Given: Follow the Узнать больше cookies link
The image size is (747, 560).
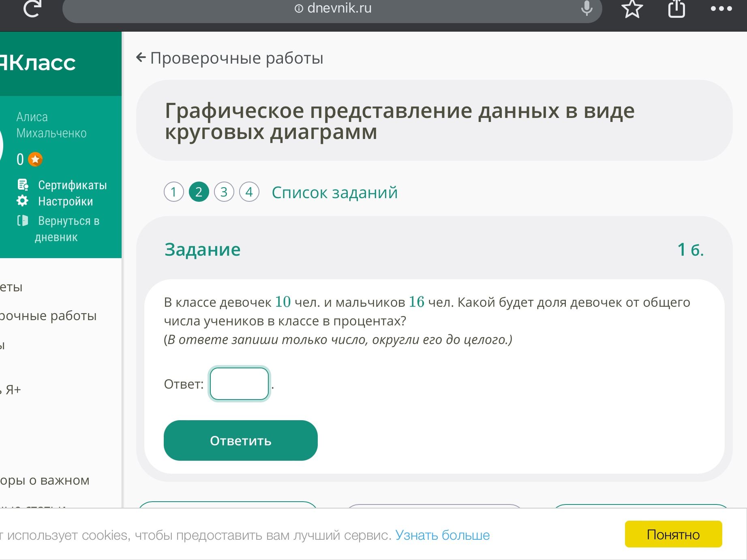Looking at the screenshot, I should 443,535.
